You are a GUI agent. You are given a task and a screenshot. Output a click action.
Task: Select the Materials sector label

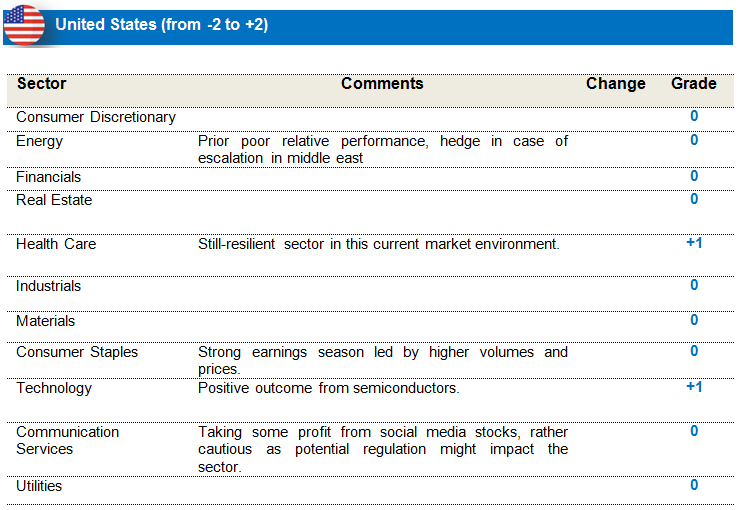tap(45, 321)
